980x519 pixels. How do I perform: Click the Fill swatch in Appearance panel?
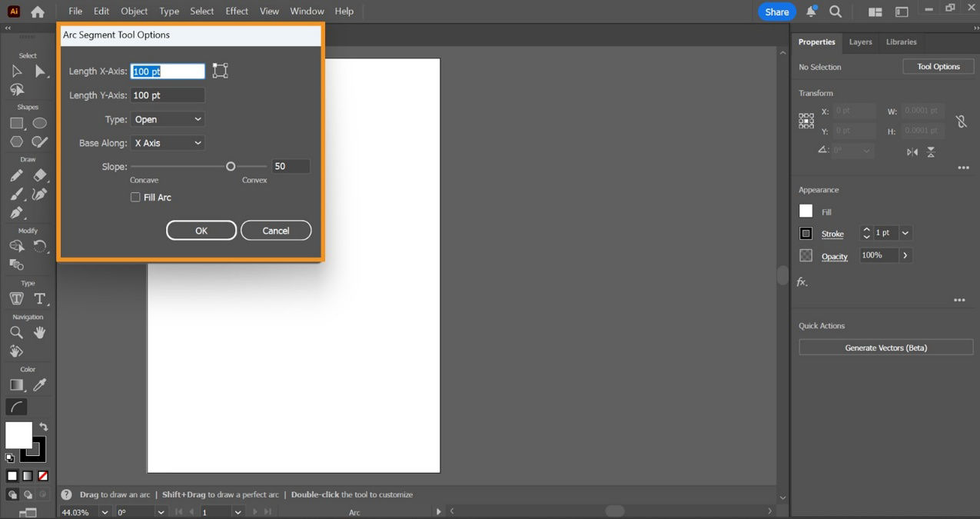(x=806, y=211)
